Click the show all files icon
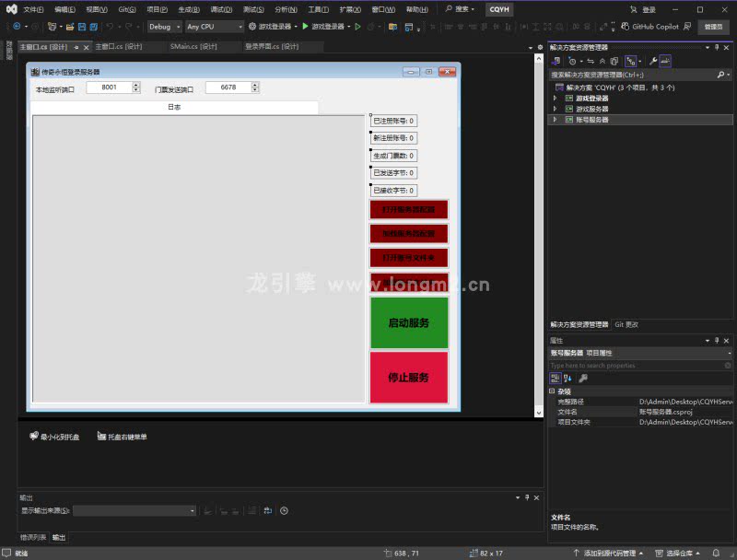Viewport: 737px width, 560px height. click(614, 61)
